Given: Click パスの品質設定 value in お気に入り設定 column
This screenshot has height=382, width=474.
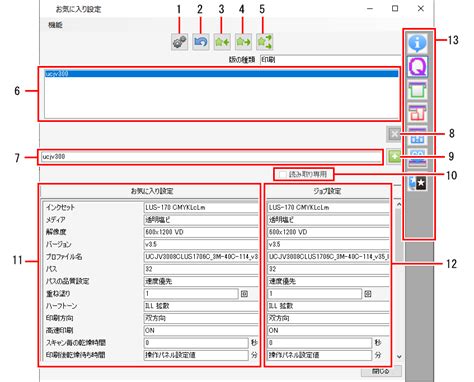Looking at the screenshot, I should [201, 281].
